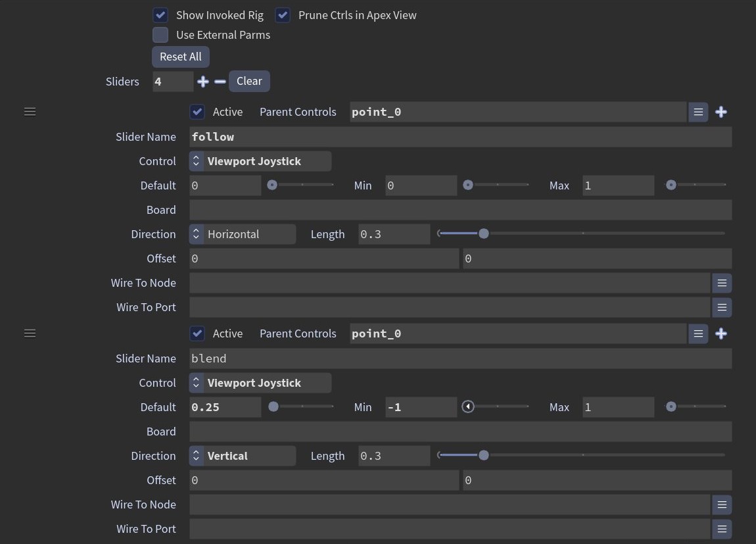
Task: Click follow slider's Wire To Node field
Action: coord(450,283)
